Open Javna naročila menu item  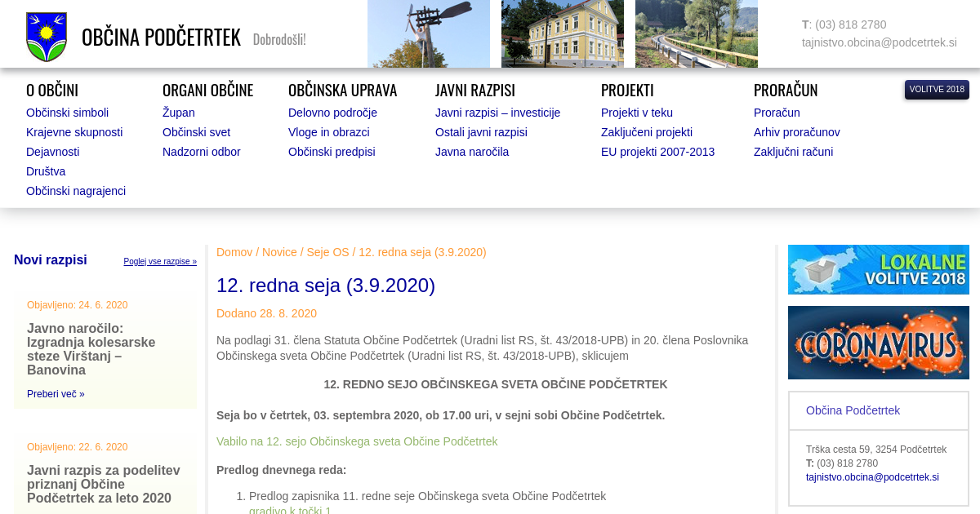pyautogui.click(x=472, y=152)
